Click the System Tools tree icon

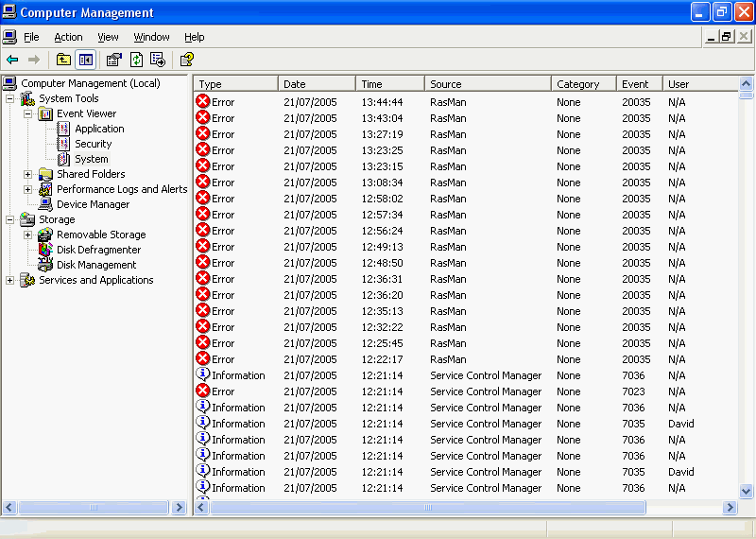tap(27, 98)
